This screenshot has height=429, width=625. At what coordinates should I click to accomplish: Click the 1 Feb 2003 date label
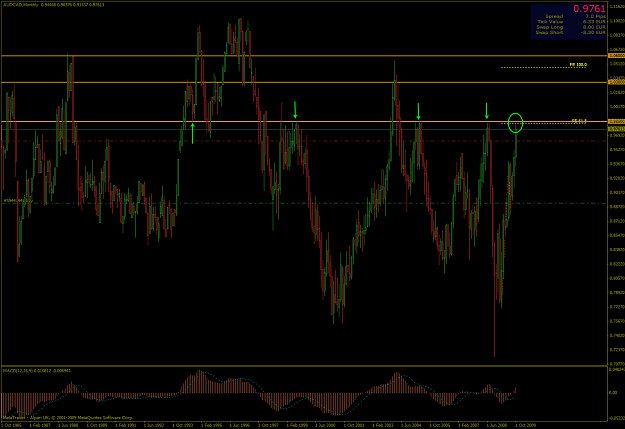383,425
